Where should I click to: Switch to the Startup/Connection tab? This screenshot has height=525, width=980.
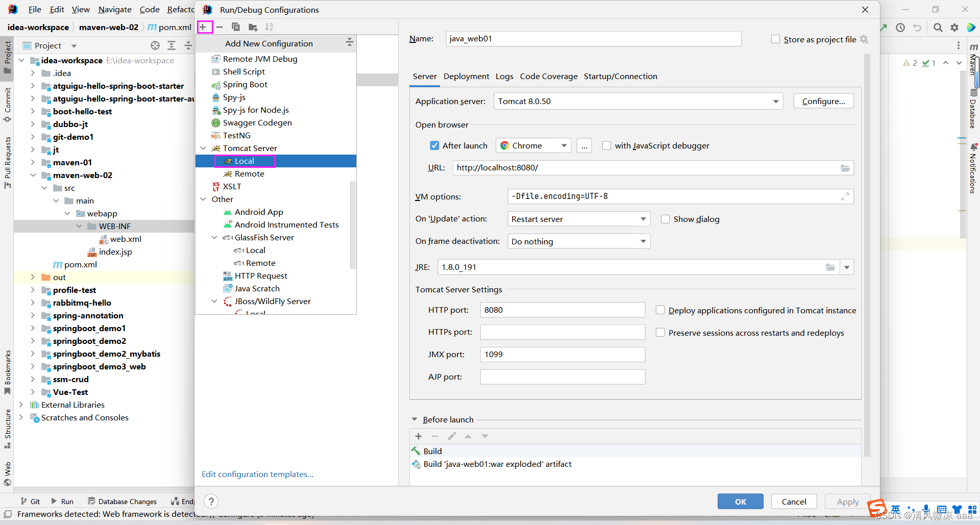click(620, 77)
